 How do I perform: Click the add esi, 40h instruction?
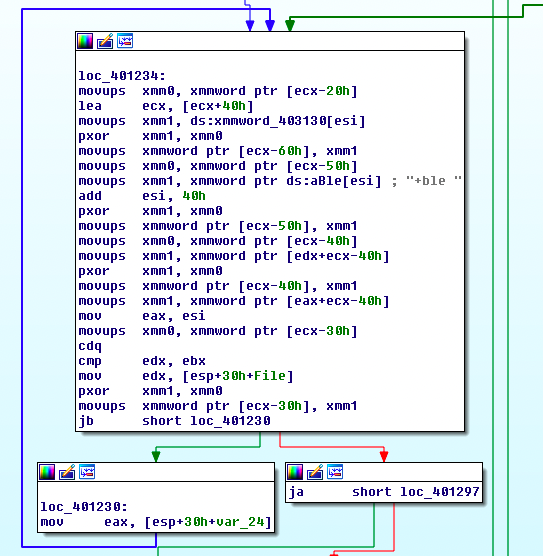[x=142, y=196]
